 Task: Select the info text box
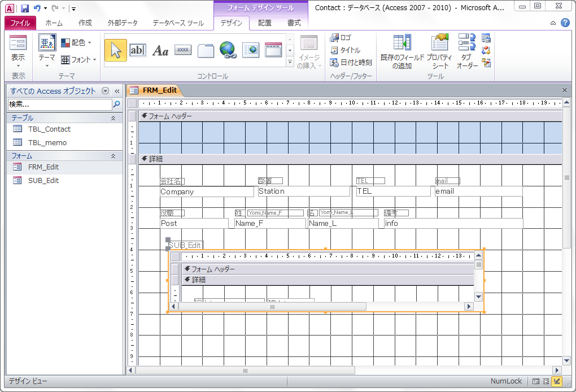click(x=453, y=223)
